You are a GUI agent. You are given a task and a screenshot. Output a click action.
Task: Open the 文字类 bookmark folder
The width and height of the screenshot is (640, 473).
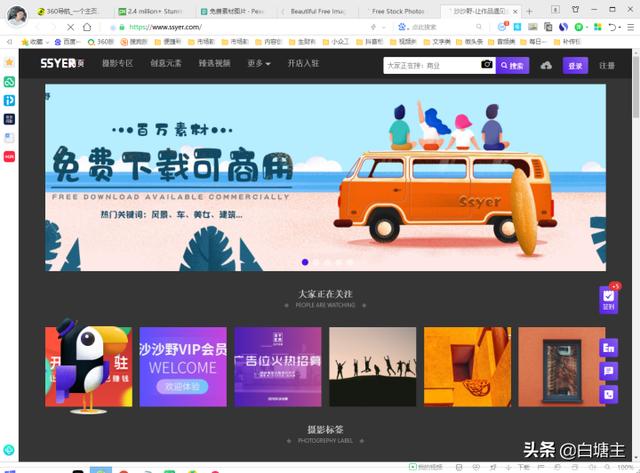[437, 42]
